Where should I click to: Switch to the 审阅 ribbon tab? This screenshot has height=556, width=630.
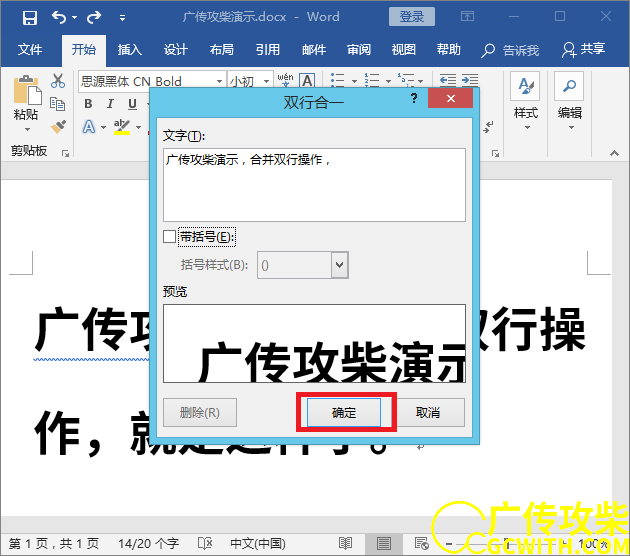coord(359,49)
